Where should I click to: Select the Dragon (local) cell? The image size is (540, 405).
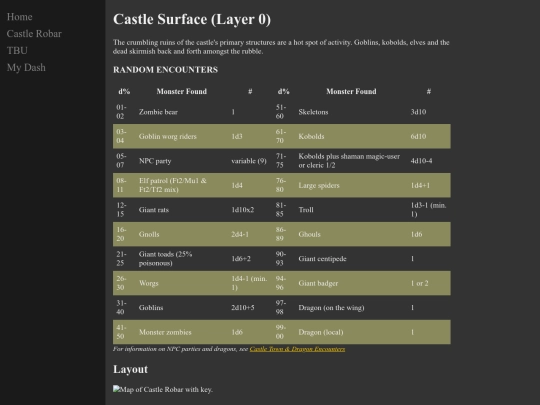(x=351, y=332)
